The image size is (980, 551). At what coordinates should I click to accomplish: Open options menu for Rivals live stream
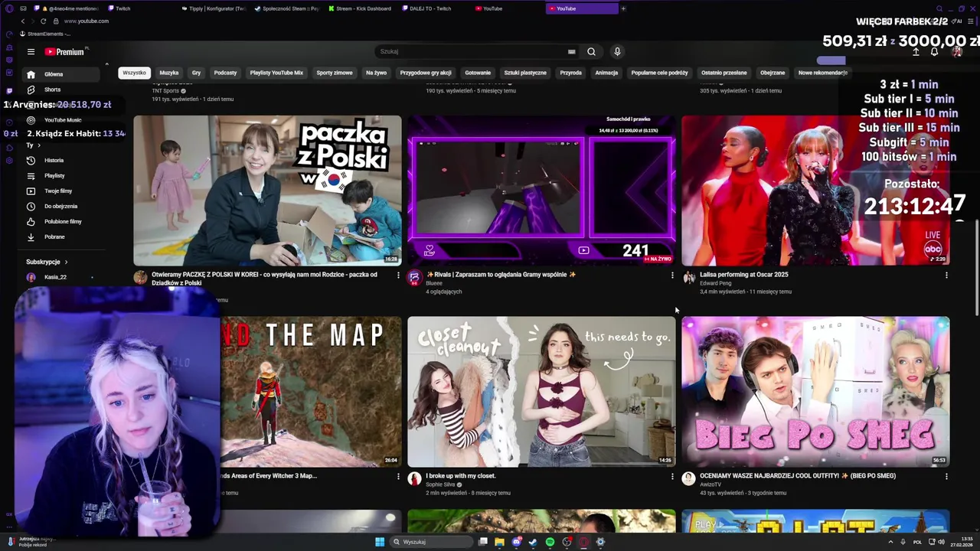(x=672, y=275)
